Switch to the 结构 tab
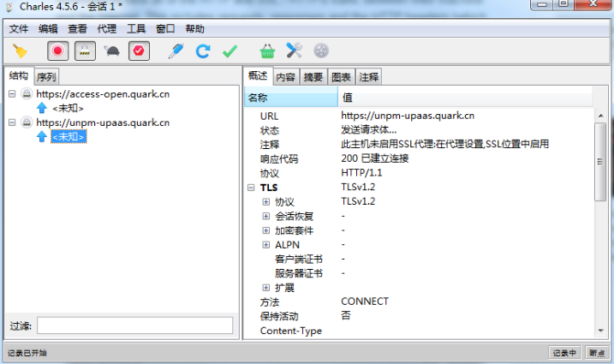The height and width of the screenshot is (364, 614). pyautogui.click(x=19, y=75)
